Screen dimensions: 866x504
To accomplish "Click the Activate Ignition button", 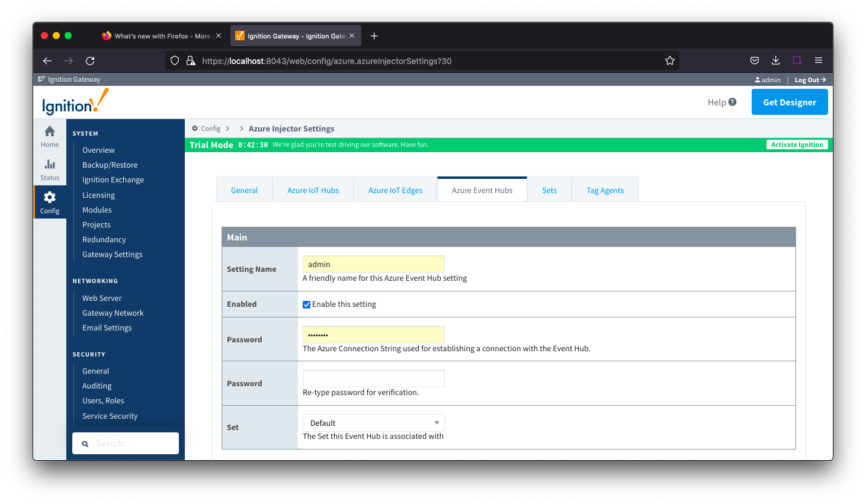I will [x=797, y=145].
